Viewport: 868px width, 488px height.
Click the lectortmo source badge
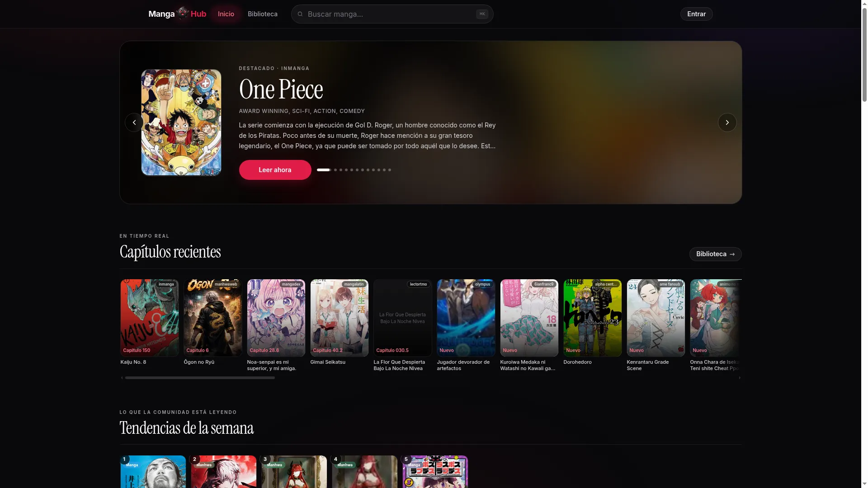point(418,284)
